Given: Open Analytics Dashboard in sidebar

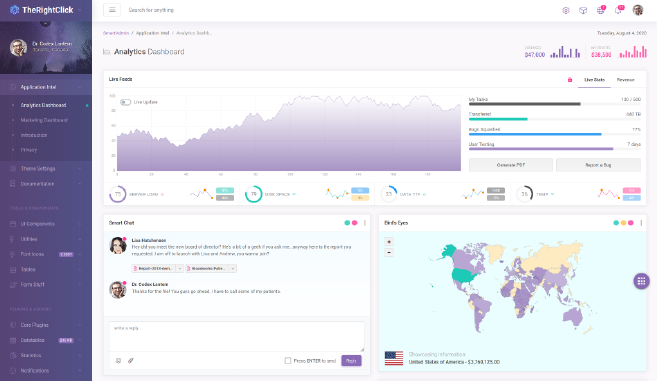Looking at the screenshot, I should (x=43, y=105).
